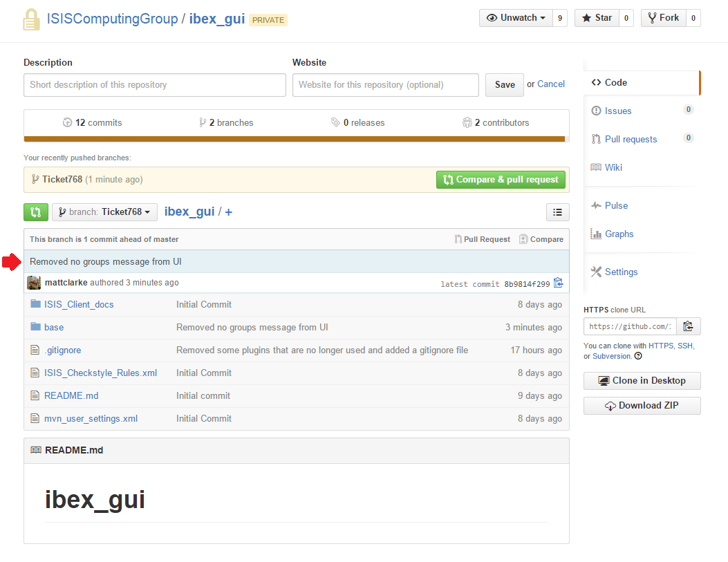Open the Ticket768 recently pushed branch link
Screen dimensions: 728x562
(62, 179)
